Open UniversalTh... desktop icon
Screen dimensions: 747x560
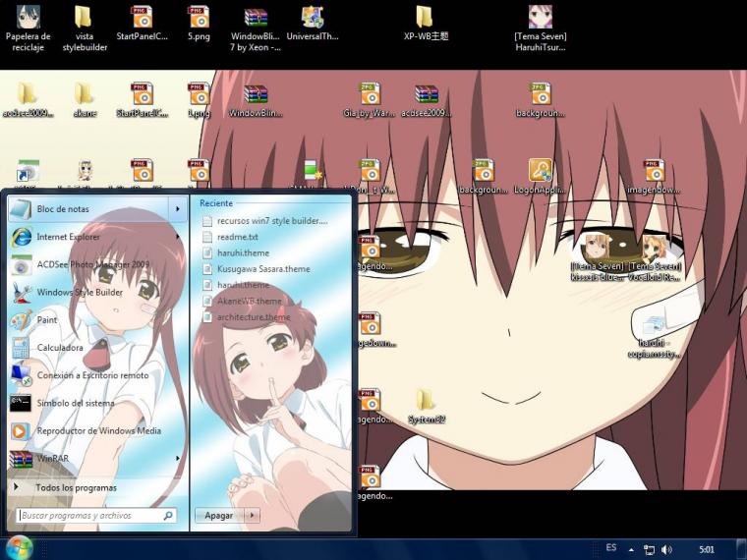(x=313, y=23)
